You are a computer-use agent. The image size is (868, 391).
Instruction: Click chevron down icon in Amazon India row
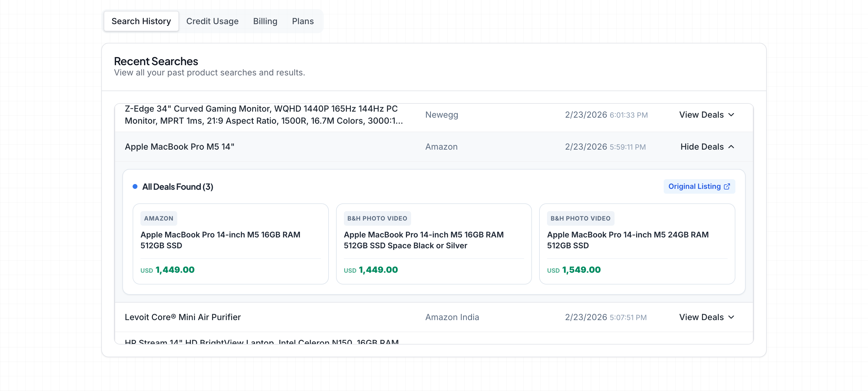coord(731,317)
